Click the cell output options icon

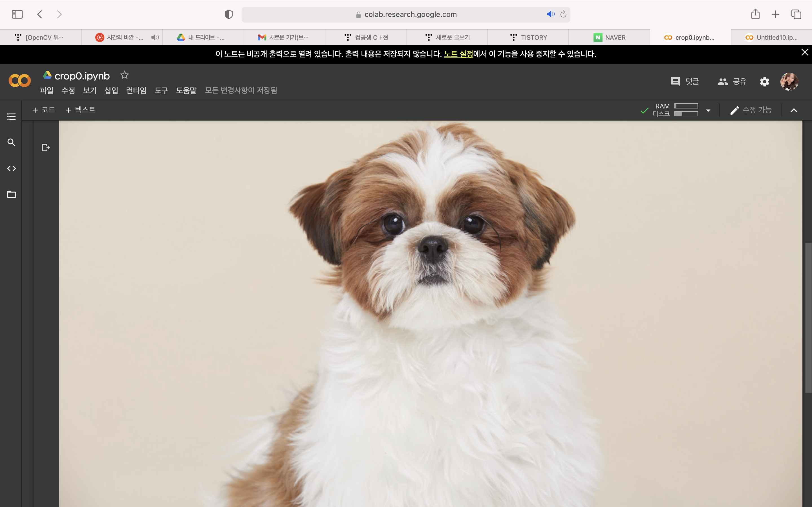(x=46, y=148)
